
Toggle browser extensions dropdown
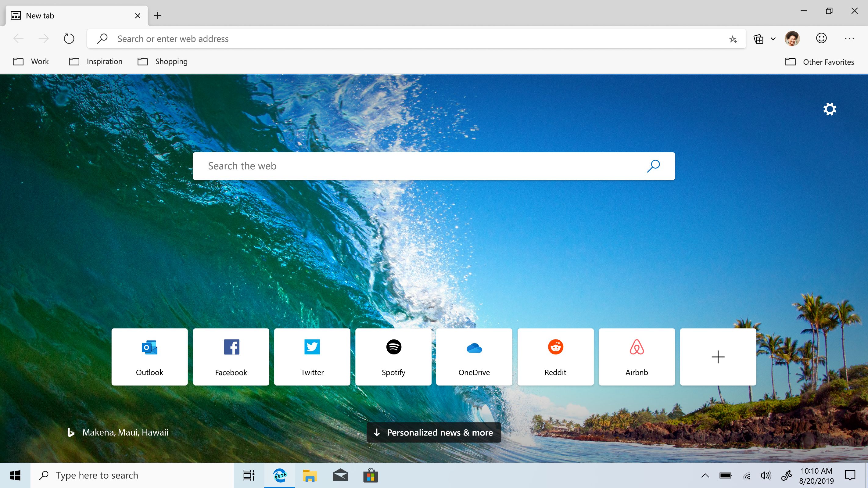point(772,39)
